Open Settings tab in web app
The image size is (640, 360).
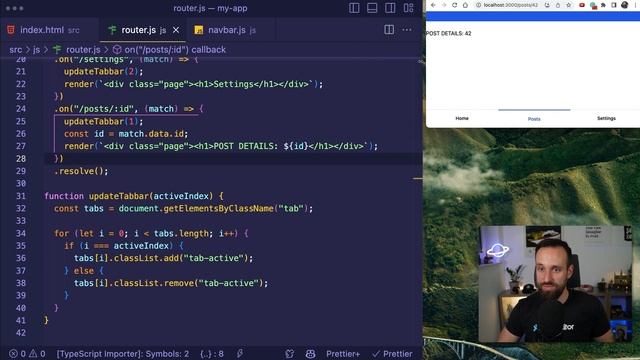click(x=606, y=118)
